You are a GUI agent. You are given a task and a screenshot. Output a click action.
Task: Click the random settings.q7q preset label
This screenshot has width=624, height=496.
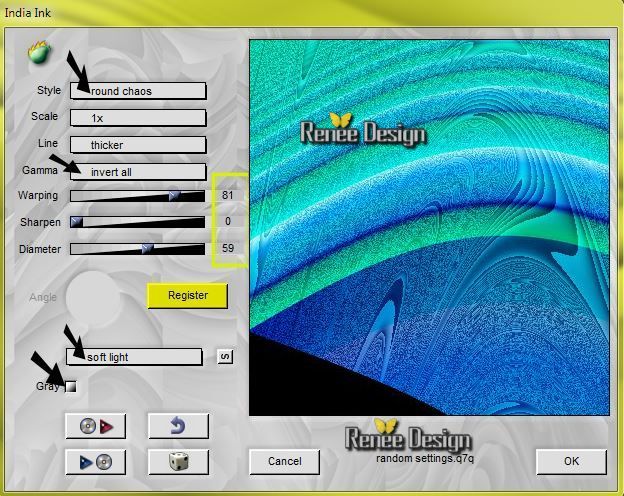pyautogui.click(x=425, y=459)
